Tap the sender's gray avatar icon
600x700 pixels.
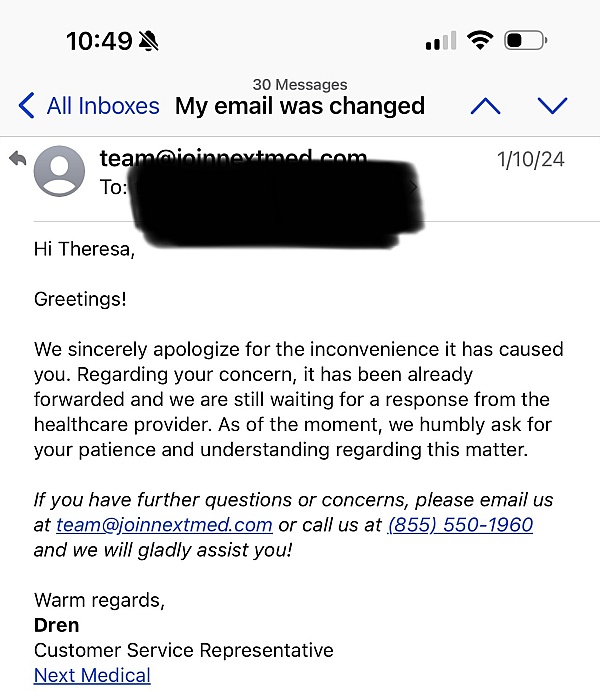click(60, 171)
